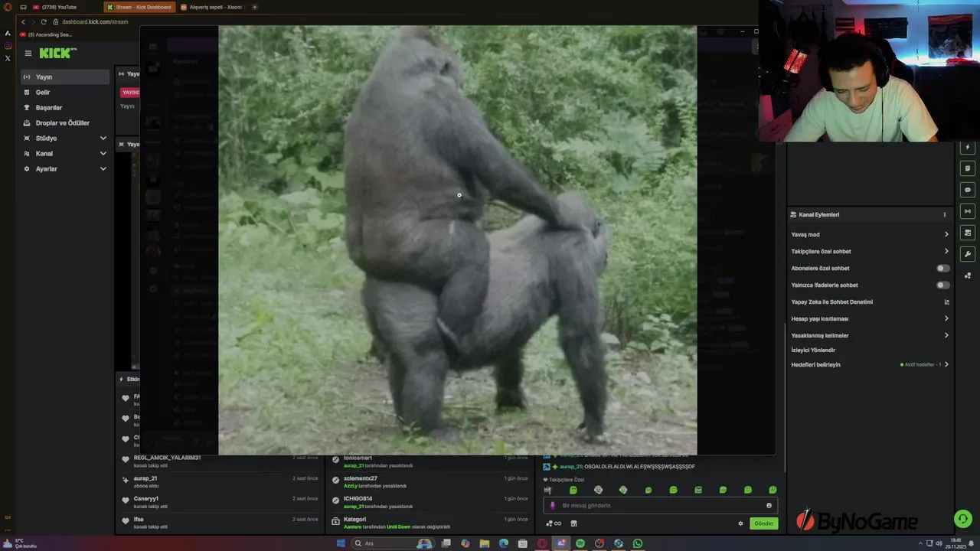Image resolution: width=980 pixels, height=551 pixels.
Task: Open the document notes icon in right rail
Action: coord(968,168)
